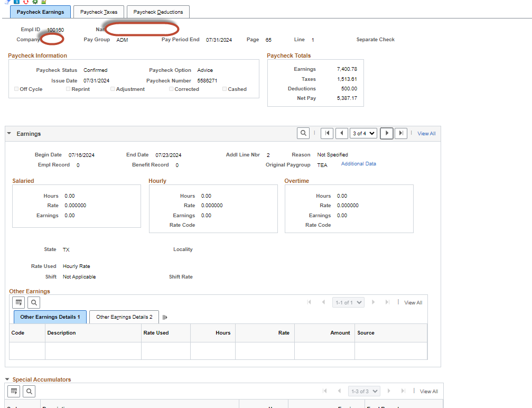
Task: Toggle the Reprint checkbox
Action: tap(68, 89)
